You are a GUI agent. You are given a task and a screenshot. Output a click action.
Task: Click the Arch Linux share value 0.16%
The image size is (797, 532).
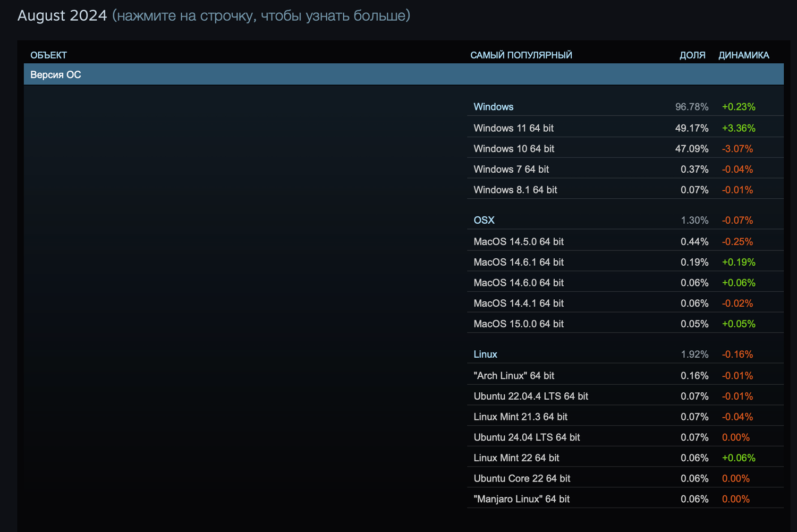(694, 376)
